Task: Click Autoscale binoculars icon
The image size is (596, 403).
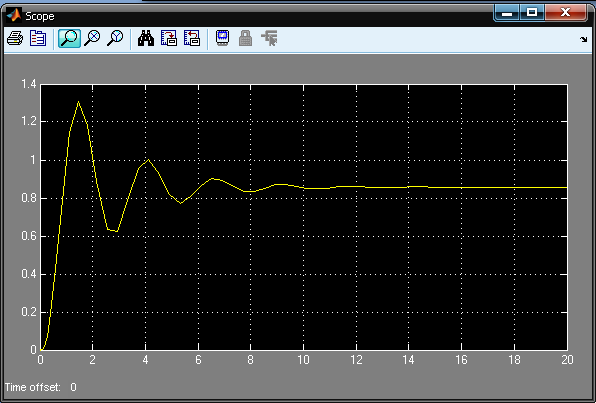Action: point(146,38)
